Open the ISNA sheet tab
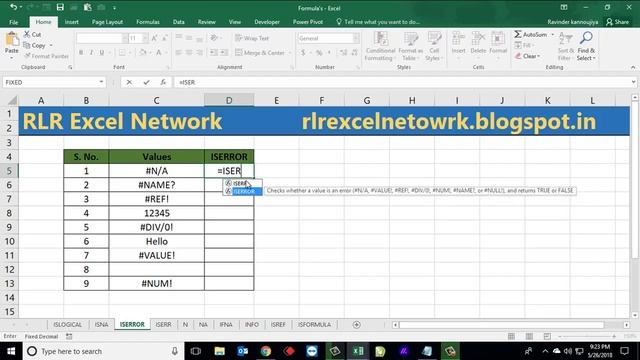Viewport: 640px width, 360px height. click(x=101, y=324)
